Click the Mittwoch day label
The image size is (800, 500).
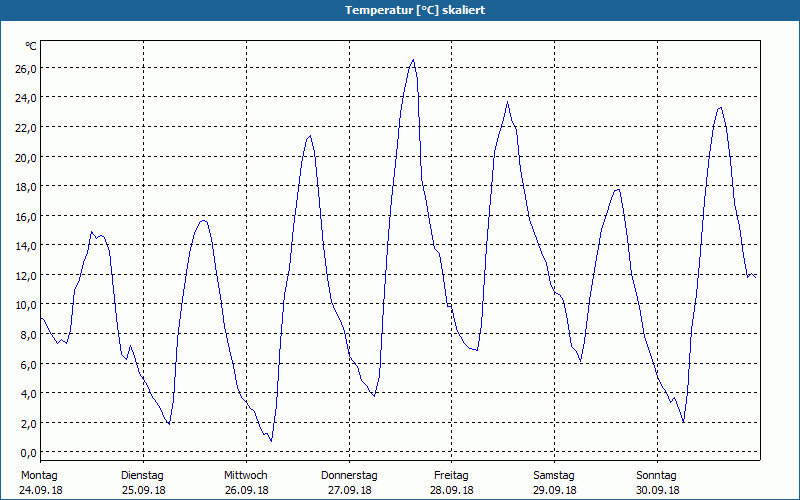245,476
